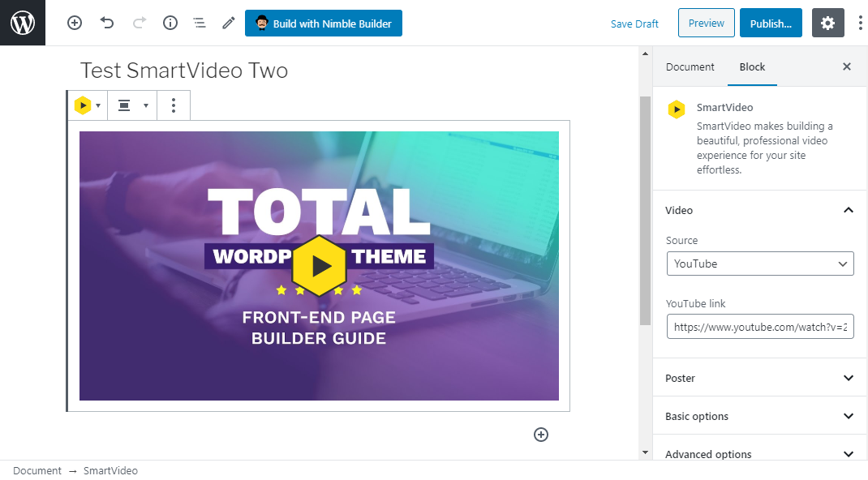Click the SmartVideo icon in sidebar
The height and width of the screenshot is (480, 868).
click(x=677, y=109)
